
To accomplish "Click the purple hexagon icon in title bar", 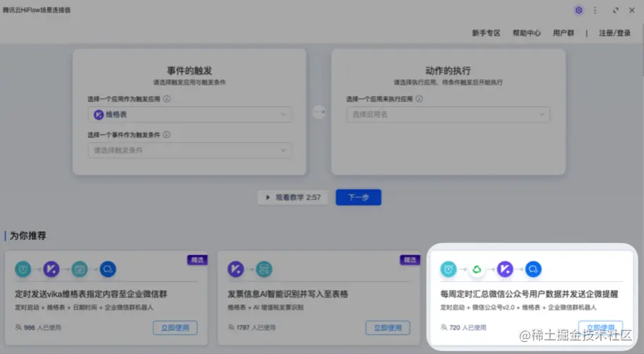I will [x=578, y=11].
